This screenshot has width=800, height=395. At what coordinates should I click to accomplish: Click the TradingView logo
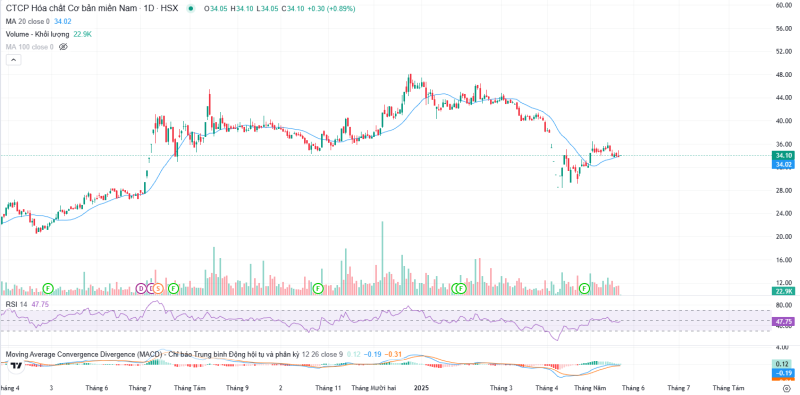[16, 366]
